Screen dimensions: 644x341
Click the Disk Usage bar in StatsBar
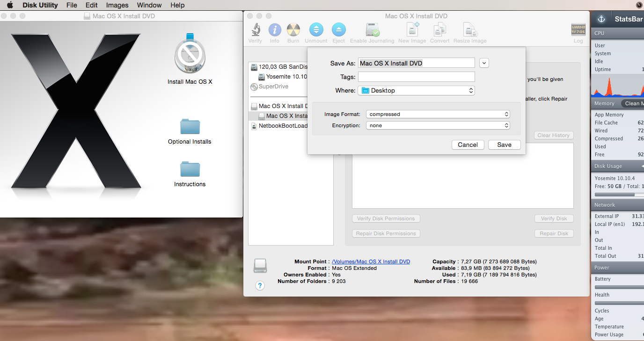pos(619,194)
